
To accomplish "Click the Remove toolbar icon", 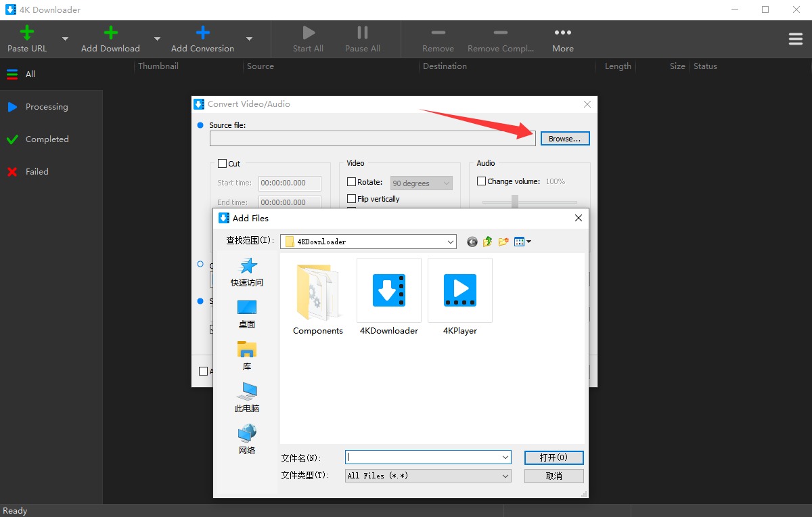I will [x=438, y=32].
